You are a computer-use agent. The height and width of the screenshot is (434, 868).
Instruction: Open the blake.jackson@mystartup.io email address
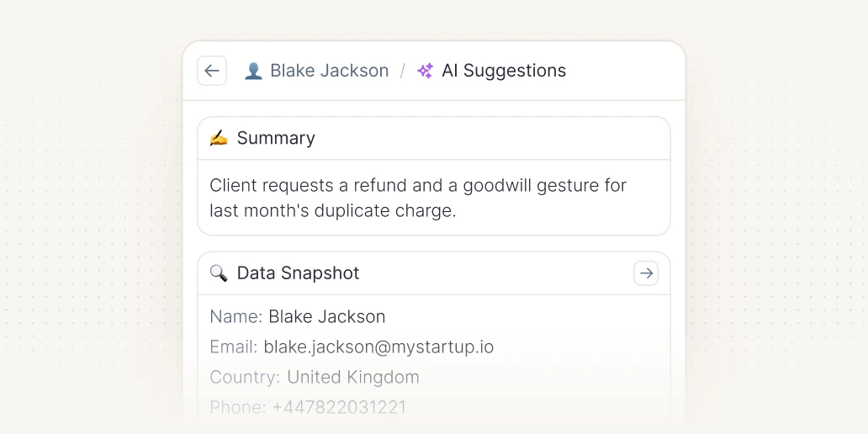(x=378, y=347)
